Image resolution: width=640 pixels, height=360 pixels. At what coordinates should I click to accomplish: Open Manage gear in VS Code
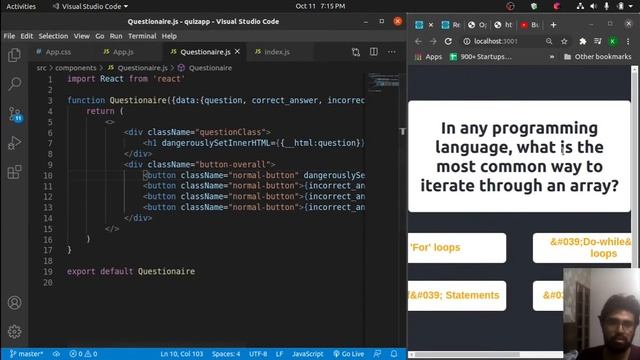pyautogui.click(x=14, y=331)
